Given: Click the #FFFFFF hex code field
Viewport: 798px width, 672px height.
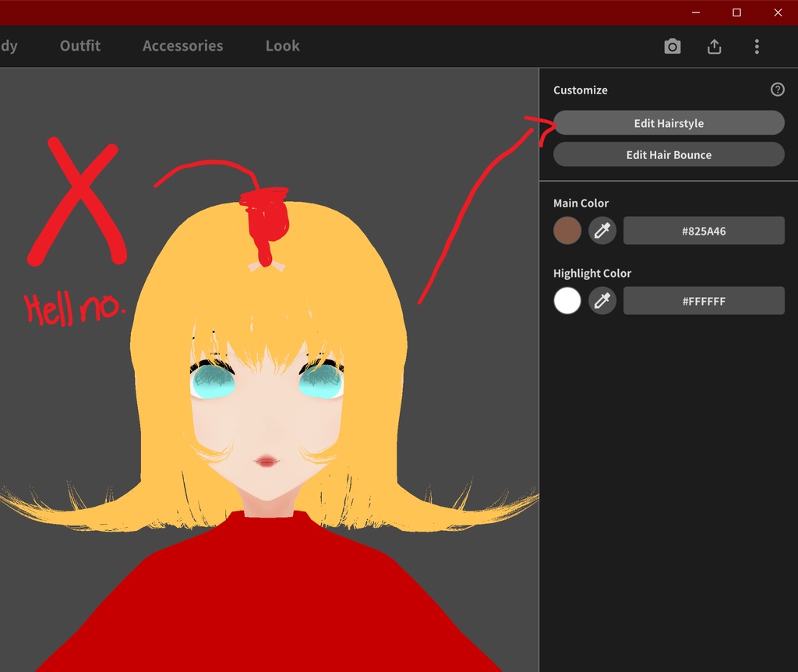Looking at the screenshot, I should point(704,300).
